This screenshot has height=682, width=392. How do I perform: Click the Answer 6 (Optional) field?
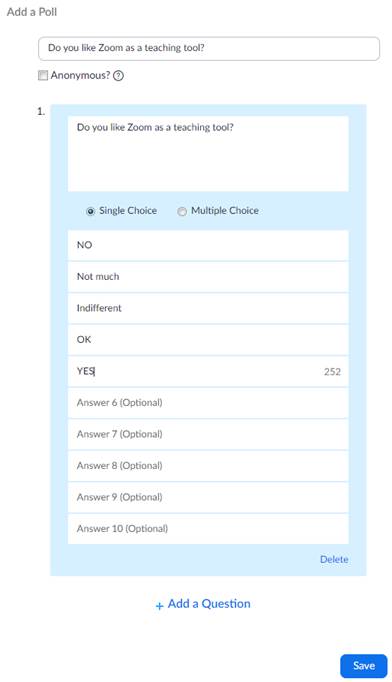[208, 403]
